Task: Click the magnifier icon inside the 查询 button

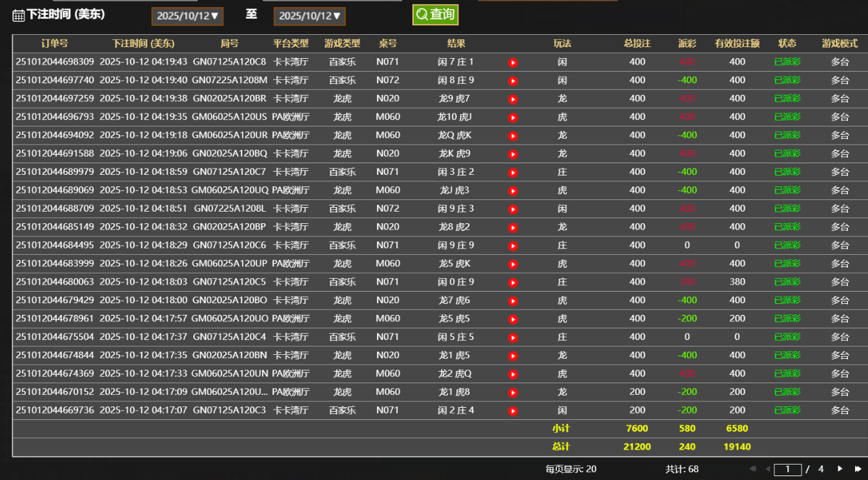Action: (421, 14)
